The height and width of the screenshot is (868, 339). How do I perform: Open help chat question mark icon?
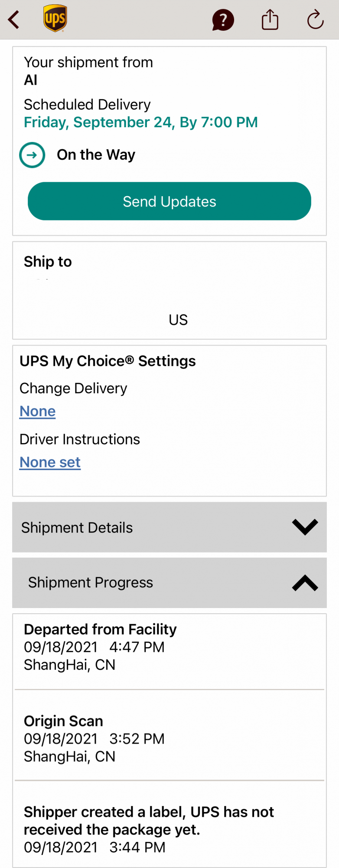(223, 20)
